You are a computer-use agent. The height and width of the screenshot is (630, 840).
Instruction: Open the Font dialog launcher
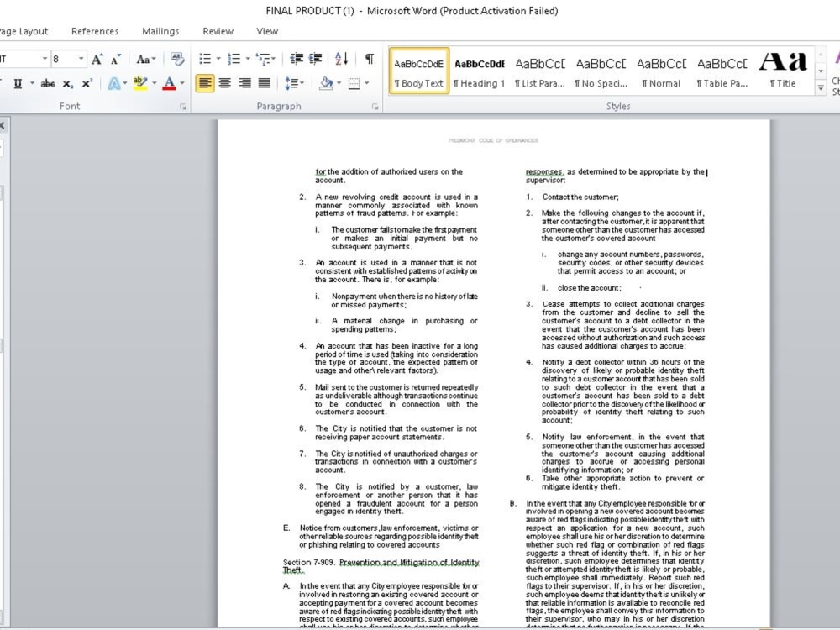(x=183, y=107)
